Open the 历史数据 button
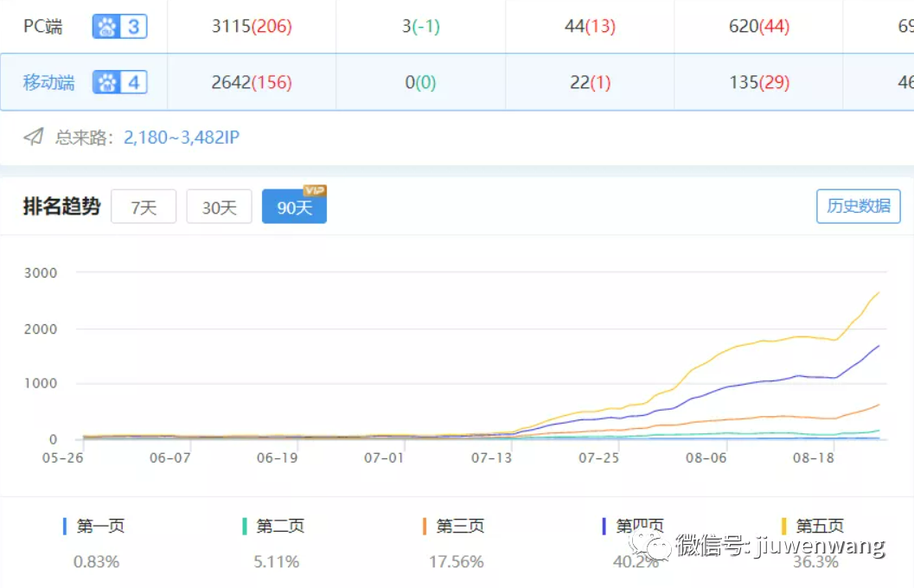Image resolution: width=914 pixels, height=588 pixels. coord(858,206)
